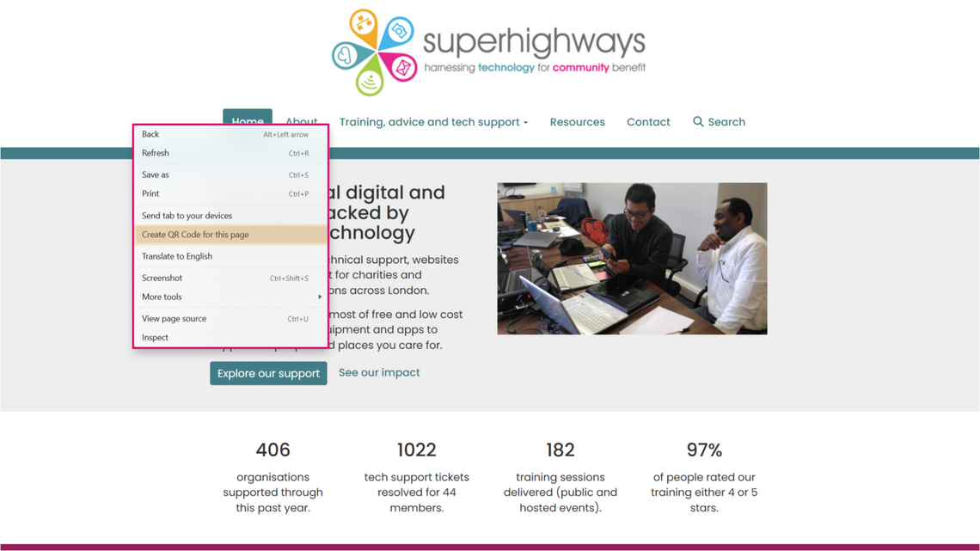
Task: Select Back in the context menu
Action: click(150, 134)
